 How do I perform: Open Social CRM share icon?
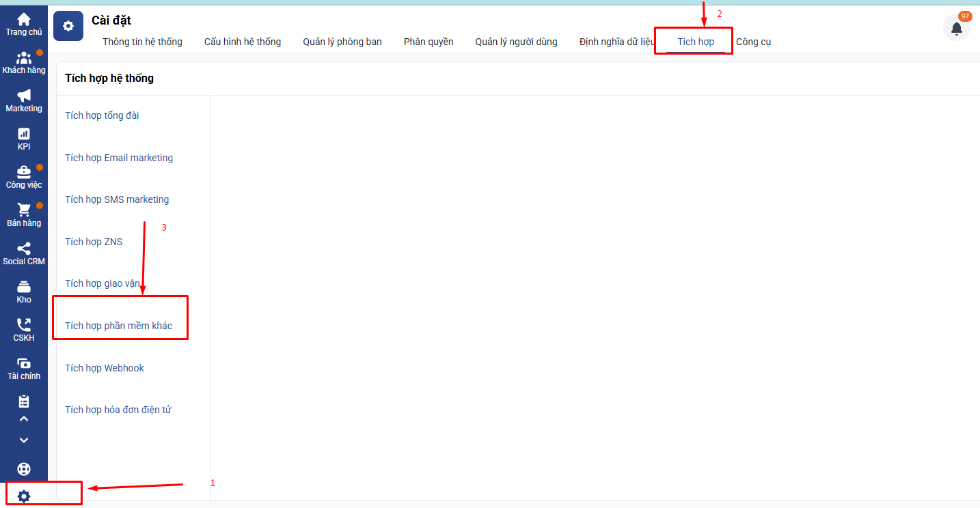coord(24,249)
